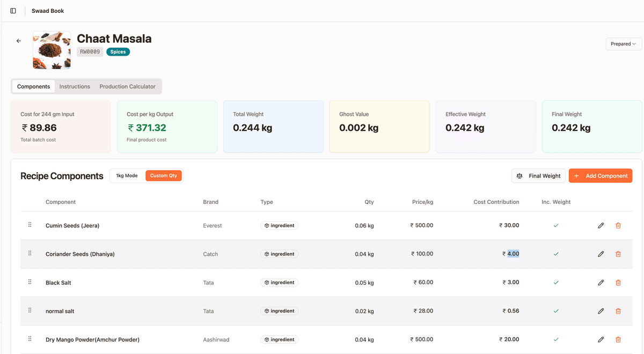Click the Chaat Masala product thumbnail
The image size is (644, 354).
click(x=52, y=50)
